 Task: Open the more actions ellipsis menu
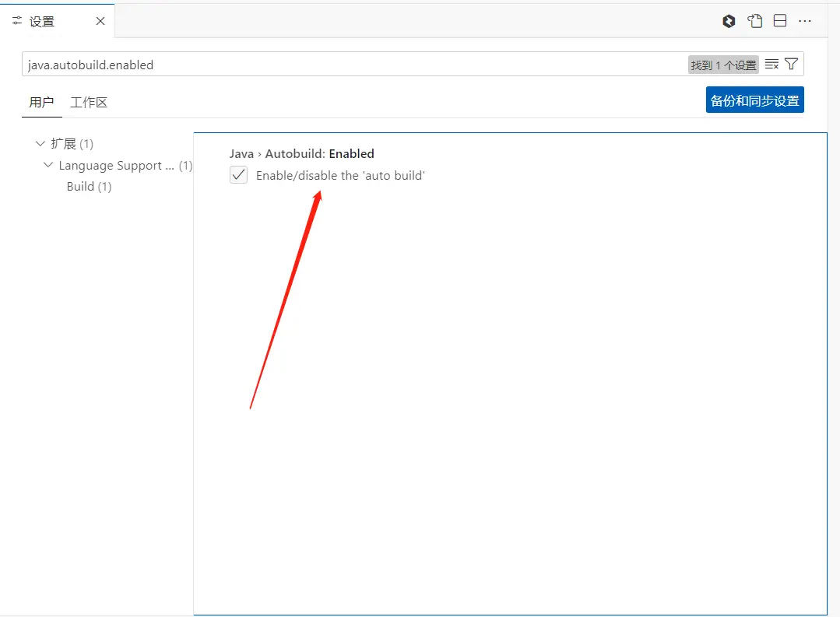(x=805, y=21)
